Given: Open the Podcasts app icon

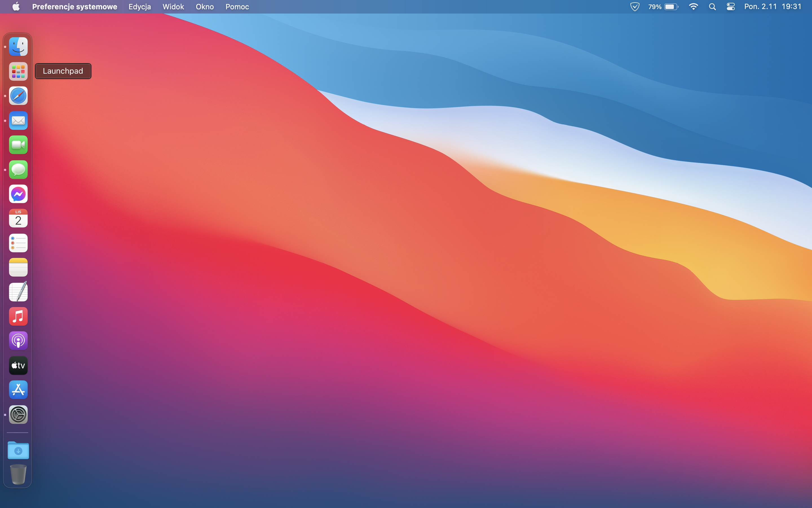Looking at the screenshot, I should pos(18,341).
